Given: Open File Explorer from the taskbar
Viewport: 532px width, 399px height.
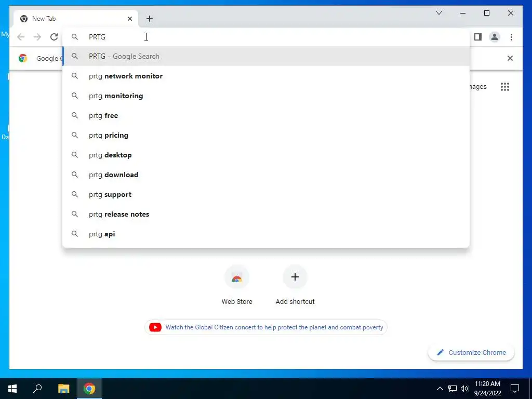Looking at the screenshot, I should (63, 389).
